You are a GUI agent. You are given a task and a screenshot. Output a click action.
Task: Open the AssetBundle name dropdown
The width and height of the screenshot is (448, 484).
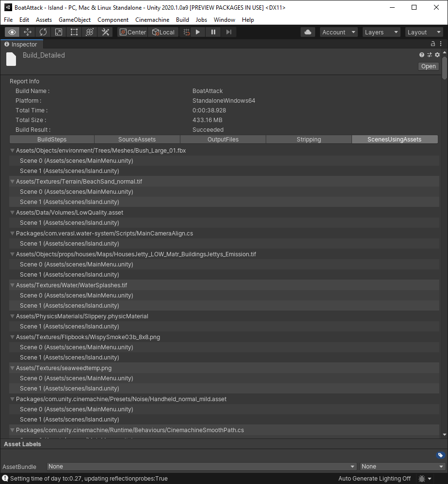pyautogui.click(x=202, y=467)
